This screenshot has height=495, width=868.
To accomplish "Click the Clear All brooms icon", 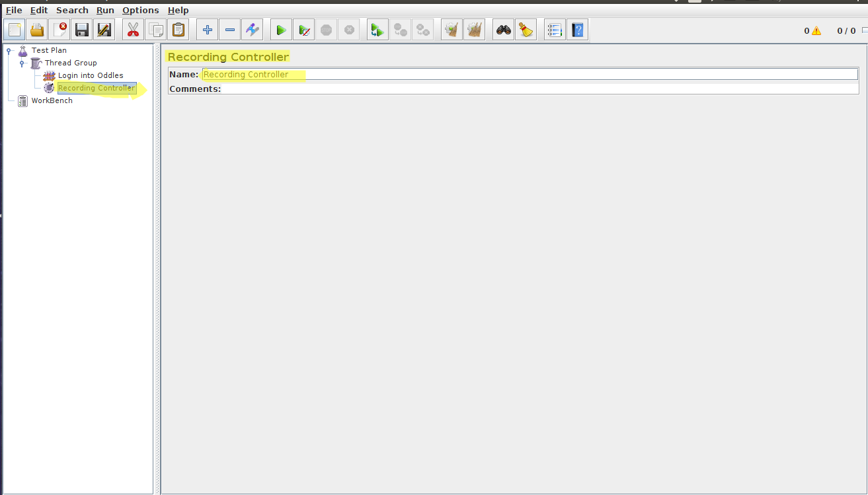I will [x=475, y=30].
